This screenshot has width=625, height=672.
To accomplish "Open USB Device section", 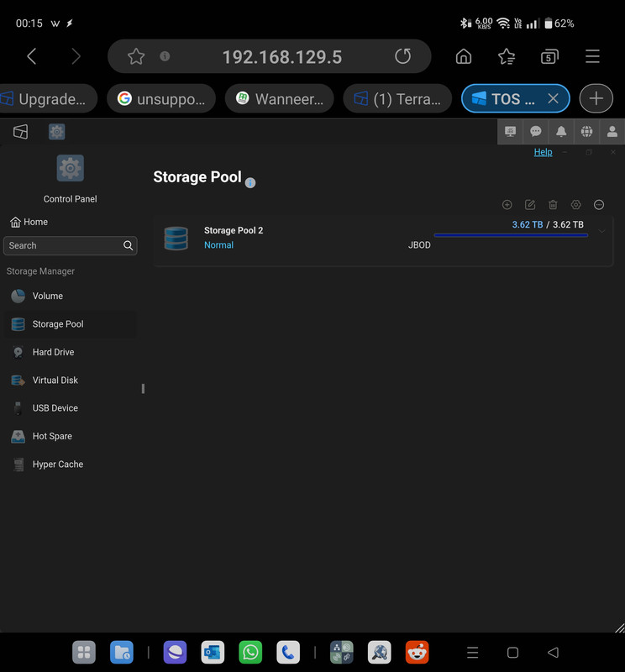I will click(71, 408).
